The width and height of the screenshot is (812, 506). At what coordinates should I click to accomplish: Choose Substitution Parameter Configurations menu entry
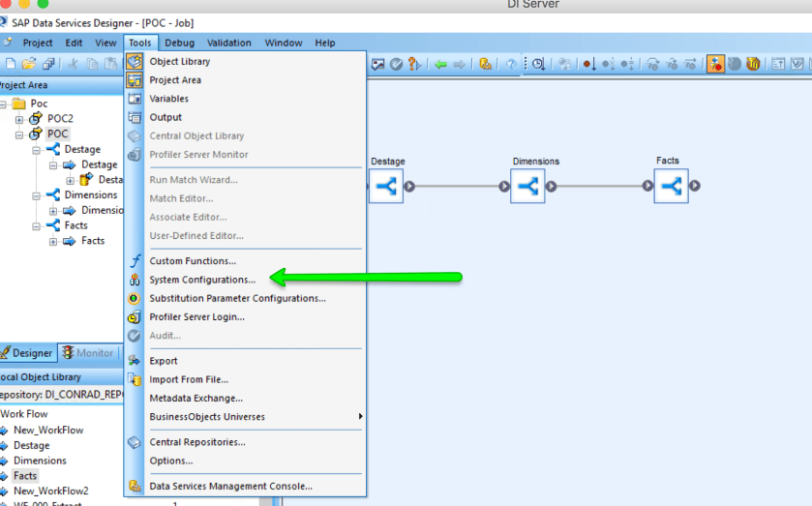point(237,298)
